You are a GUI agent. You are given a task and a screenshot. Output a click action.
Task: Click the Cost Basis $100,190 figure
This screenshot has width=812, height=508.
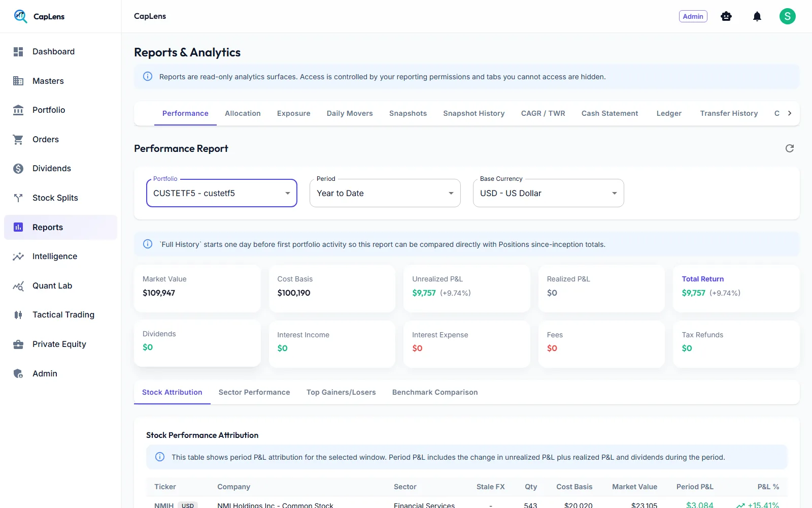click(x=294, y=293)
